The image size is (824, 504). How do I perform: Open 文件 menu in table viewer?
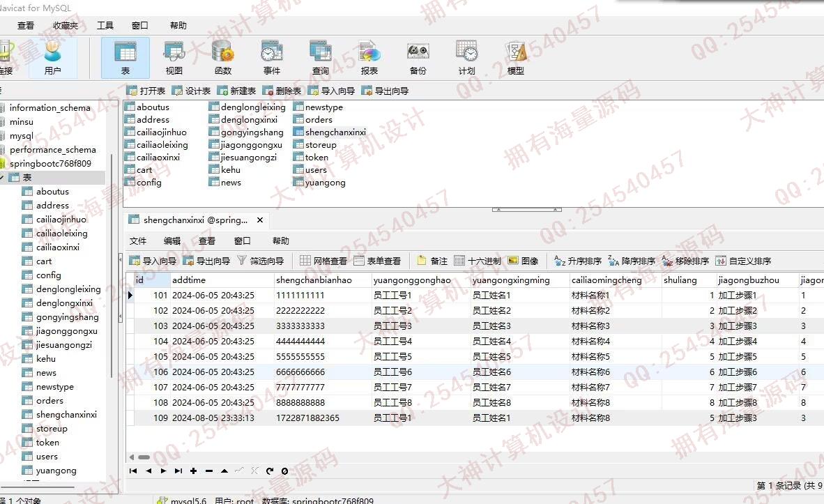click(x=138, y=240)
